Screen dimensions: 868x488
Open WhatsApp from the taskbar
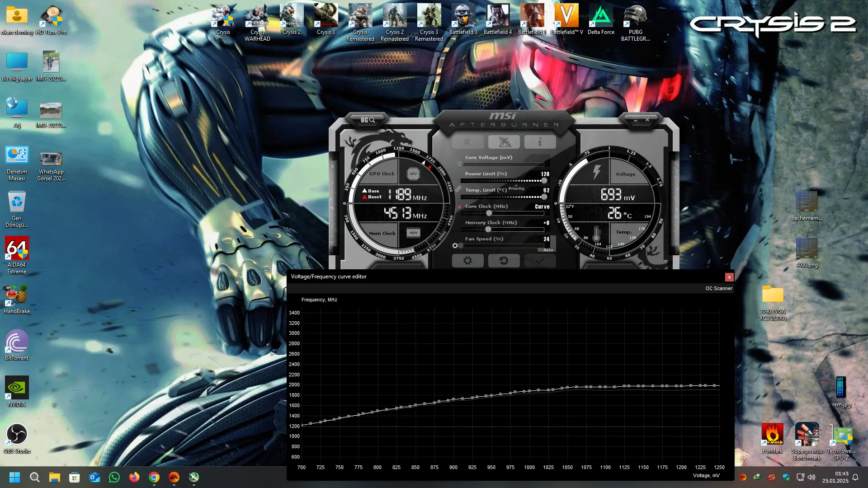114,477
